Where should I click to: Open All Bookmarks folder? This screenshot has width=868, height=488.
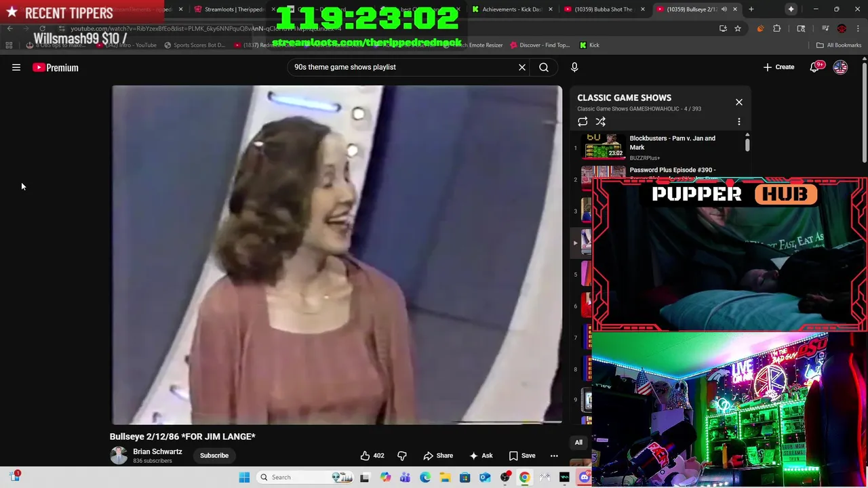point(839,45)
